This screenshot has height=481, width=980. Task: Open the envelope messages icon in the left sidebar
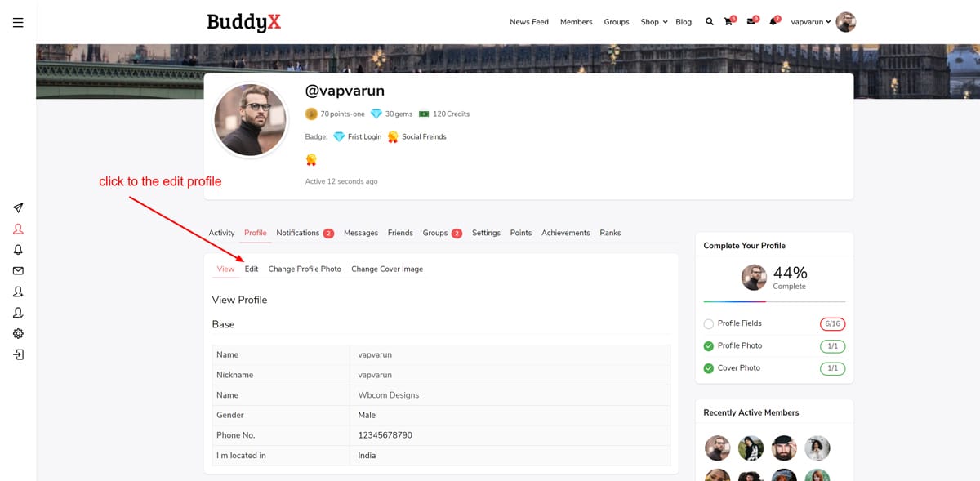point(18,270)
